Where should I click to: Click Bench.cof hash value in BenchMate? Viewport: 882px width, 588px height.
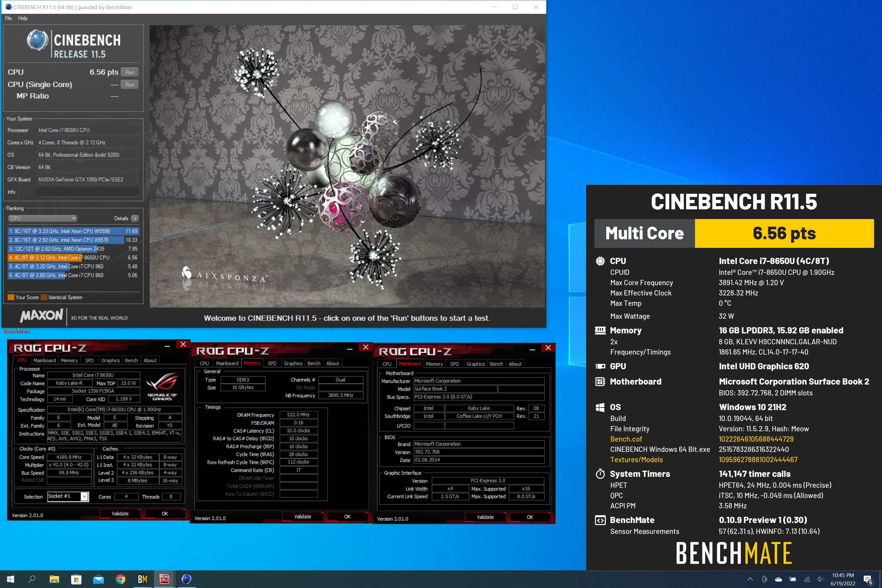click(x=756, y=439)
